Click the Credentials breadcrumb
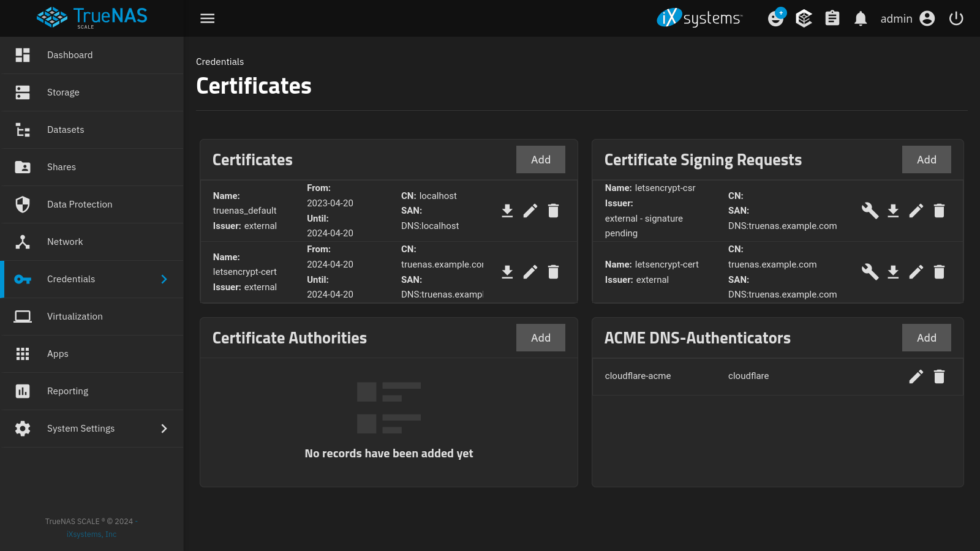 pyautogui.click(x=219, y=61)
